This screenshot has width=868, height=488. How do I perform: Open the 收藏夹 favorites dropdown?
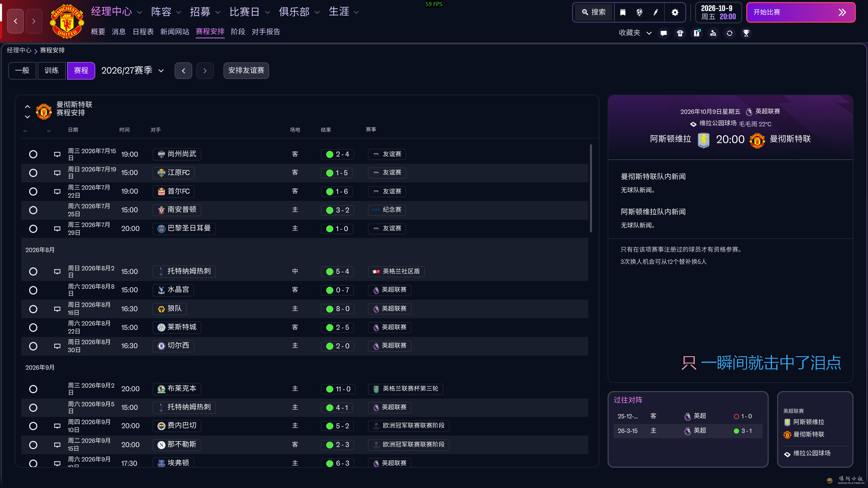635,33
